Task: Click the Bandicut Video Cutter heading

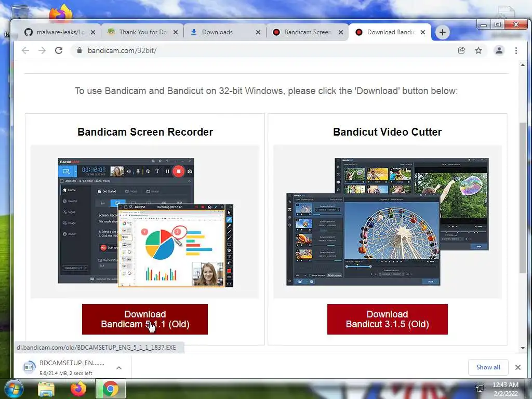Action: 388,132
